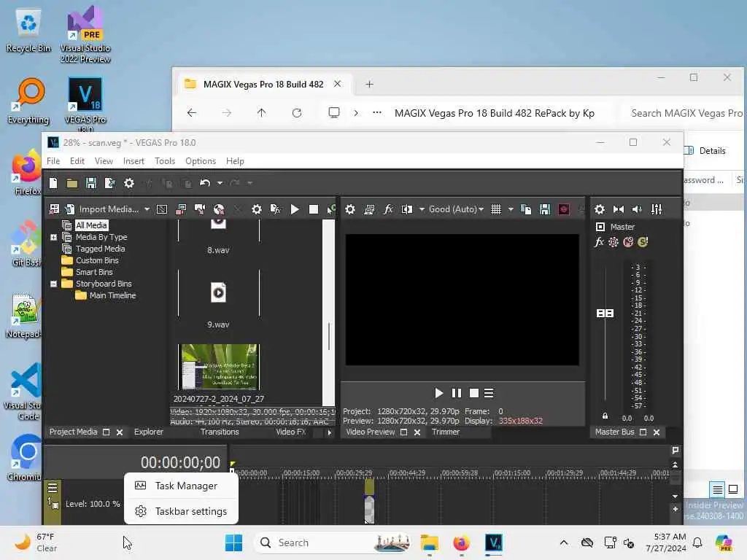Start media preview in Project Media toolbar

295,209
